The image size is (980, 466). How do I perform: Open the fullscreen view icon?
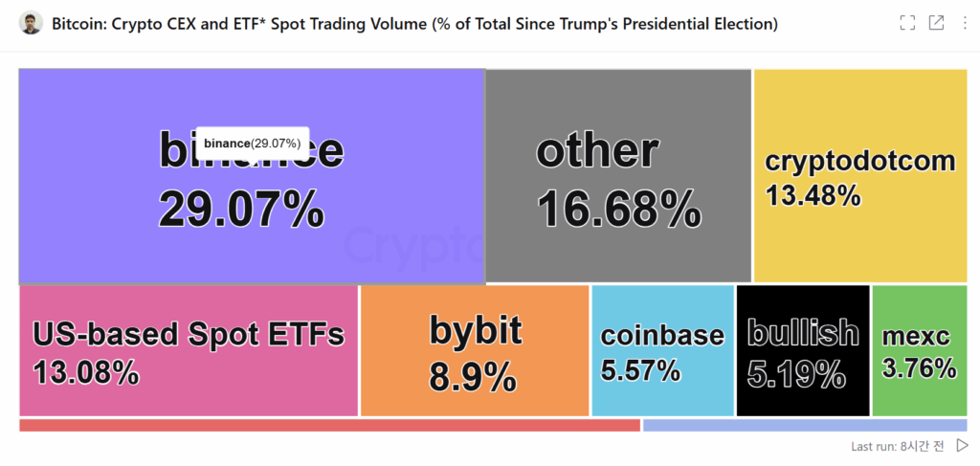click(x=907, y=24)
